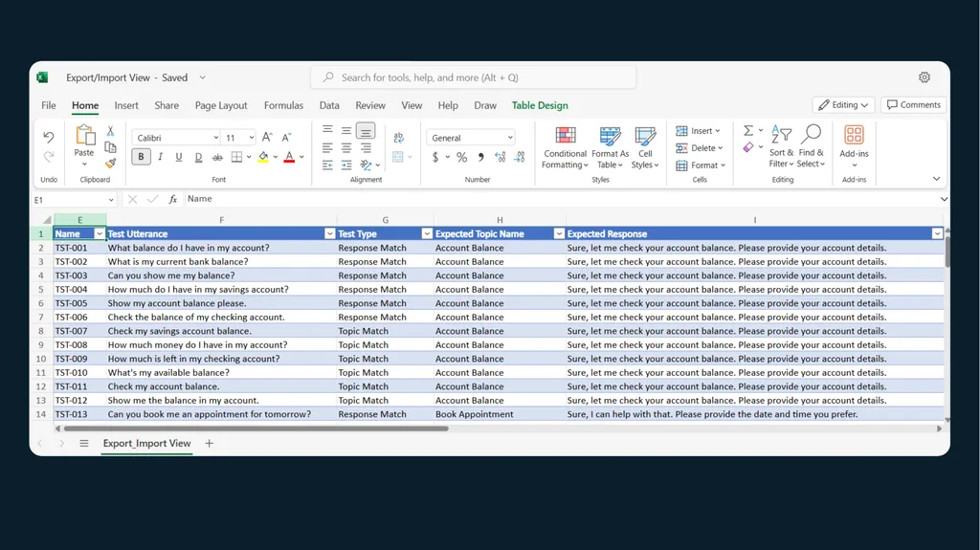Toggle bottom vertical alignment

(x=366, y=131)
